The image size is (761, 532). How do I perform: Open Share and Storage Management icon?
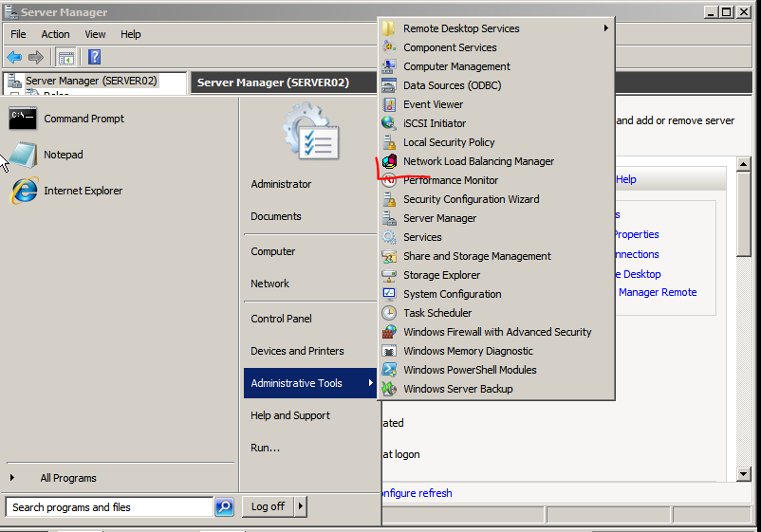pyautogui.click(x=389, y=256)
